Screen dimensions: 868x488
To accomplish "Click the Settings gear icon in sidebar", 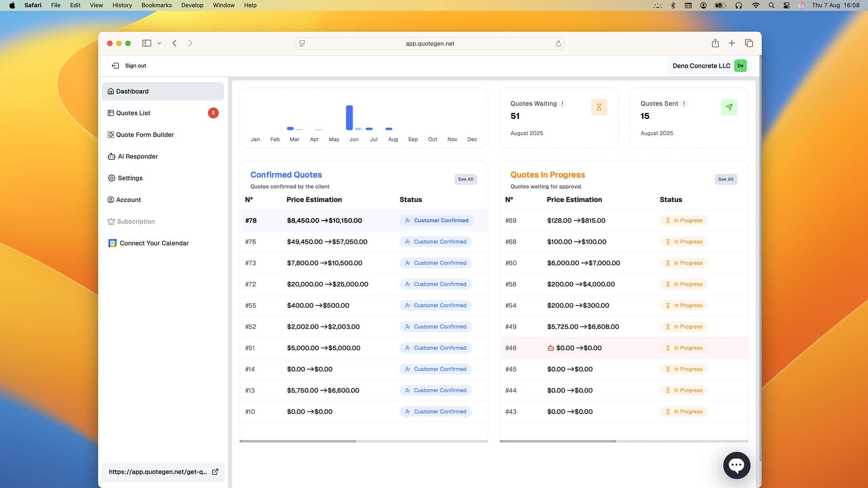I will point(111,178).
